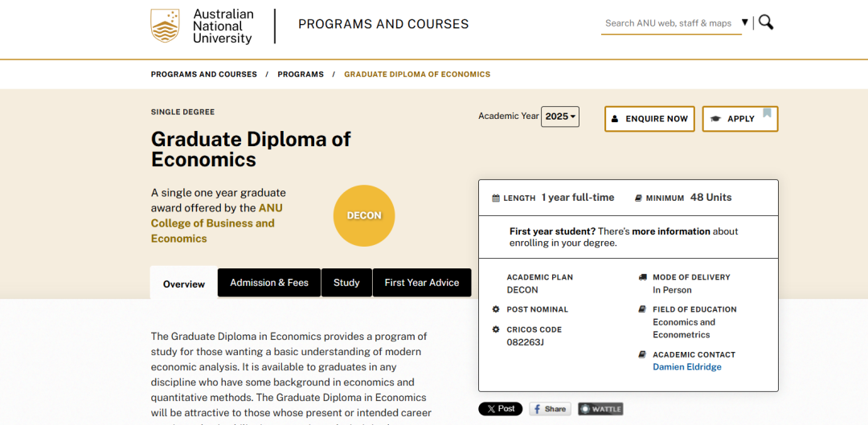The height and width of the screenshot is (425, 868).
Task: Click the search magnifier icon
Action: click(x=766, y=22)
